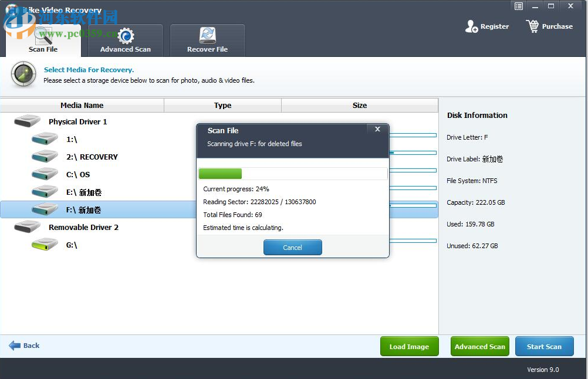
Task: Select the Physical Driver 1 label
Action: [x=77, y=122]
